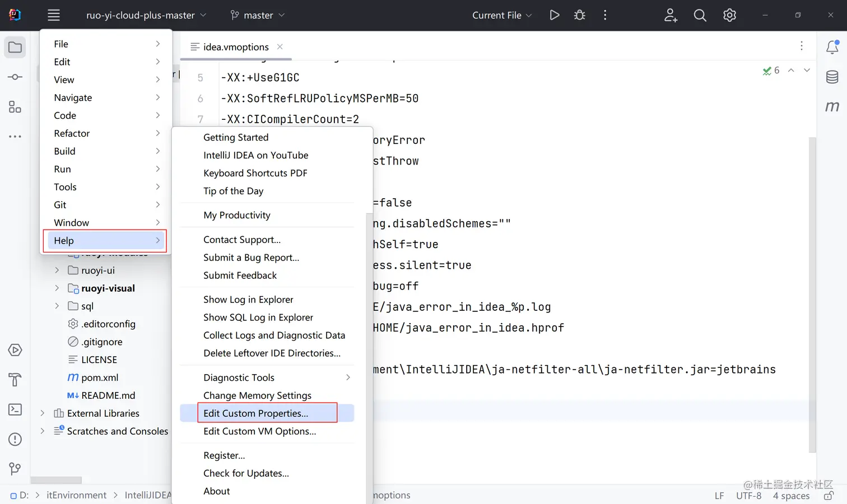847x504 pixels.
Task: Open the Terminal tool window icon
Action: point(15,409)
